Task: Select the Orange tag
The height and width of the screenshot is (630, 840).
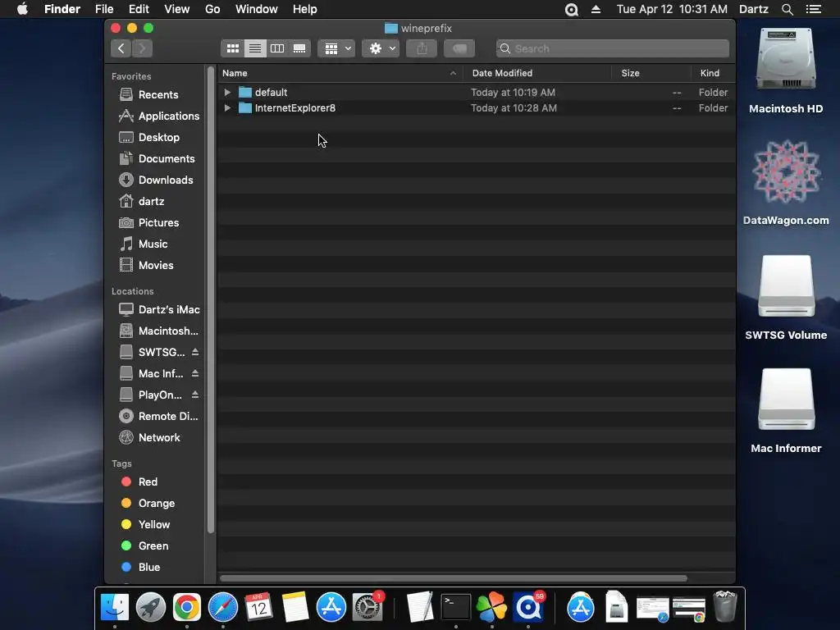Action: (155, 504)
